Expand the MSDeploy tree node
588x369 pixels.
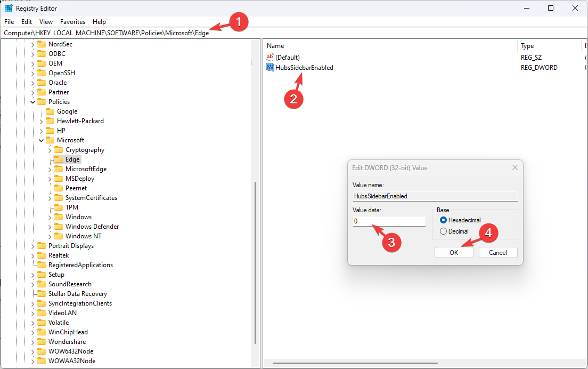50,179
